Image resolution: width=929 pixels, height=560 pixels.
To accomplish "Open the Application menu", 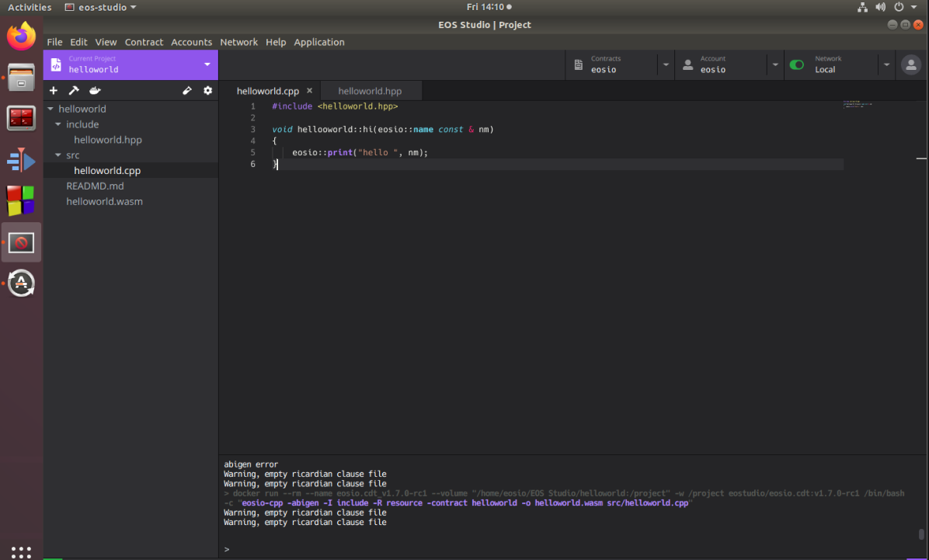I will coord(318,42).
